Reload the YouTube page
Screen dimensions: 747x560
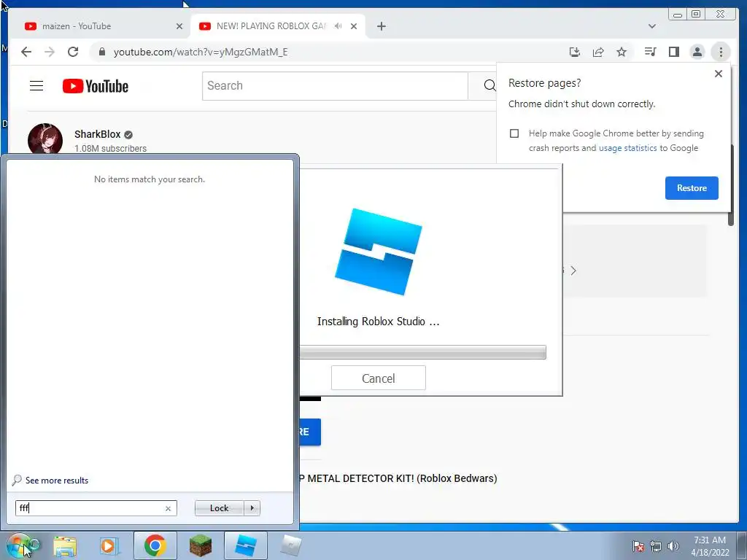(x=73, y=52)
